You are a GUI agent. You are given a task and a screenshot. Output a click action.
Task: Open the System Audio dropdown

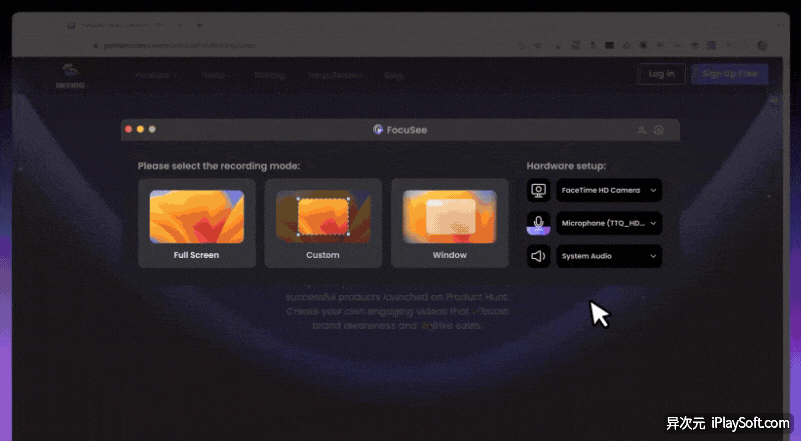(x=609, y=256)
